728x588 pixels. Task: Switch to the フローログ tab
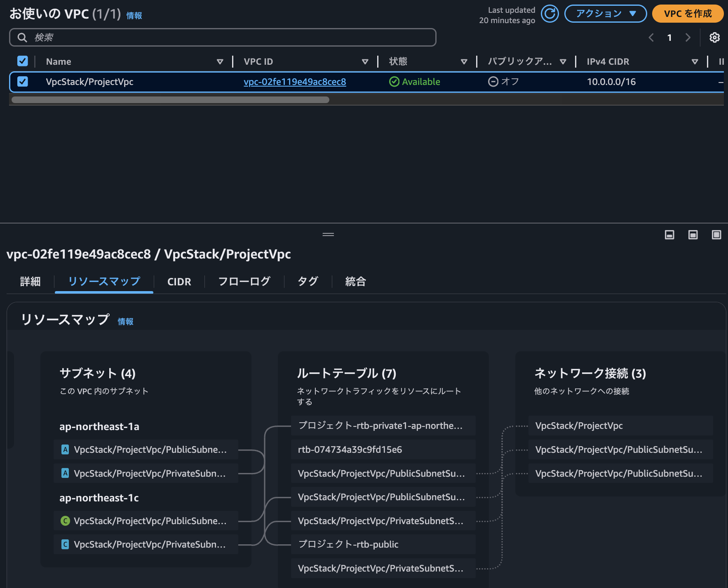click(x=244, y=281)
